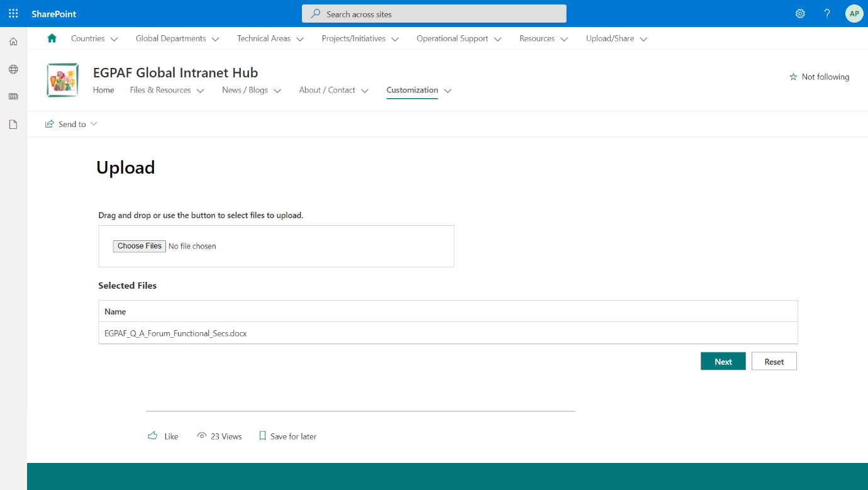Open the Upload/Share hub menu
This screenshot has width=868, height=490.
point(610,38)
